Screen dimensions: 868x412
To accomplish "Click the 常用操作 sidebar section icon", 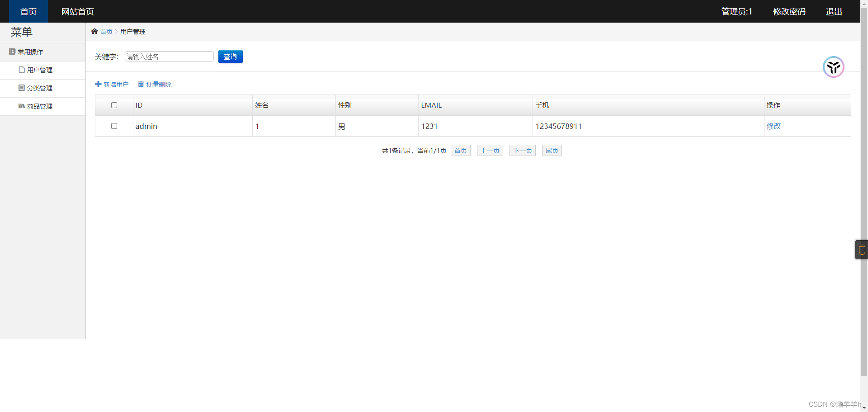I will (x=12, y=52).
